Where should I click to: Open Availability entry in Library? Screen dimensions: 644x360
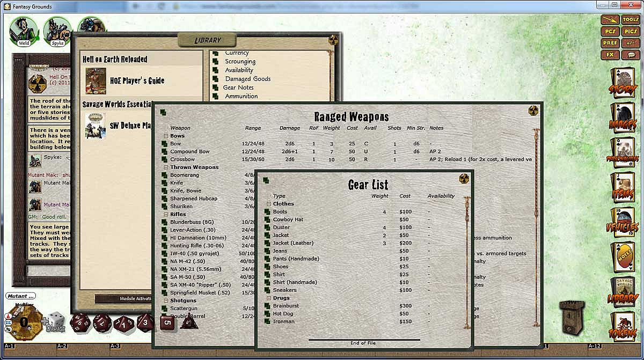click(239, 70)
